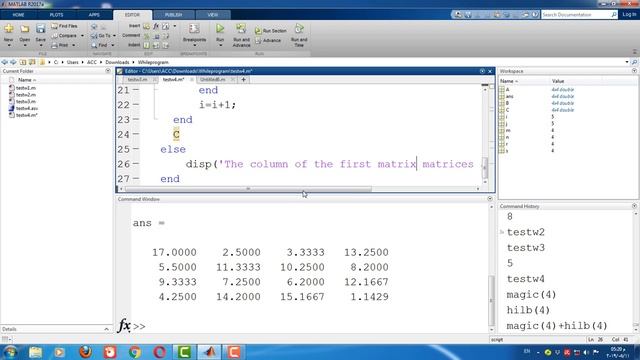Viewport: 640px width, 360px height.
Task: Add a new editor tab with plus
Action: (243, 80)
